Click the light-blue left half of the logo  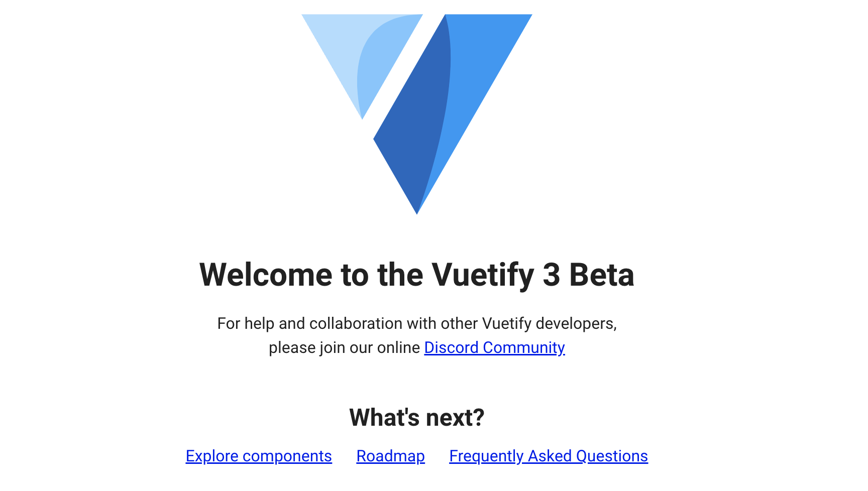352,60
